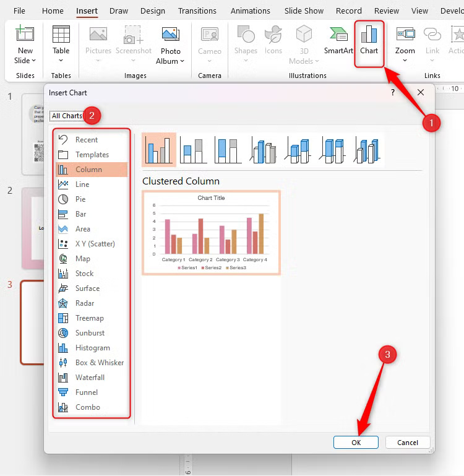Select the All Charts tab
This screenshot has height=476, width=464.
coord(67,116)
